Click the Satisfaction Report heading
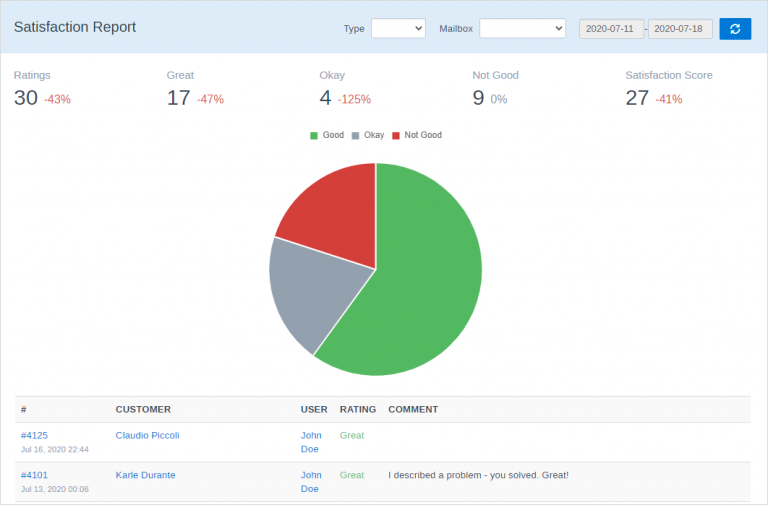Viewport: 768px width, 505px height. [x=75, y=27]
